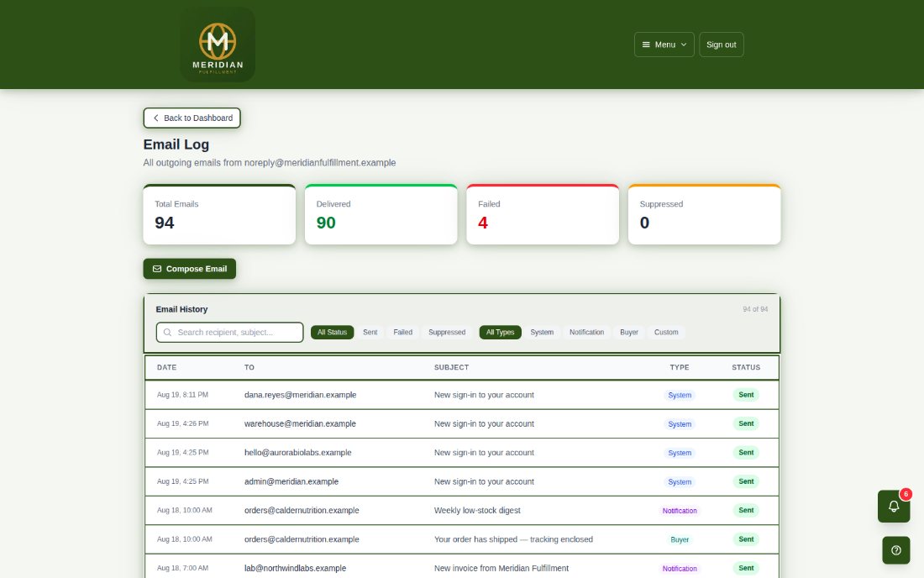Filter by Buyer type
924x578 pixels.
629,333
